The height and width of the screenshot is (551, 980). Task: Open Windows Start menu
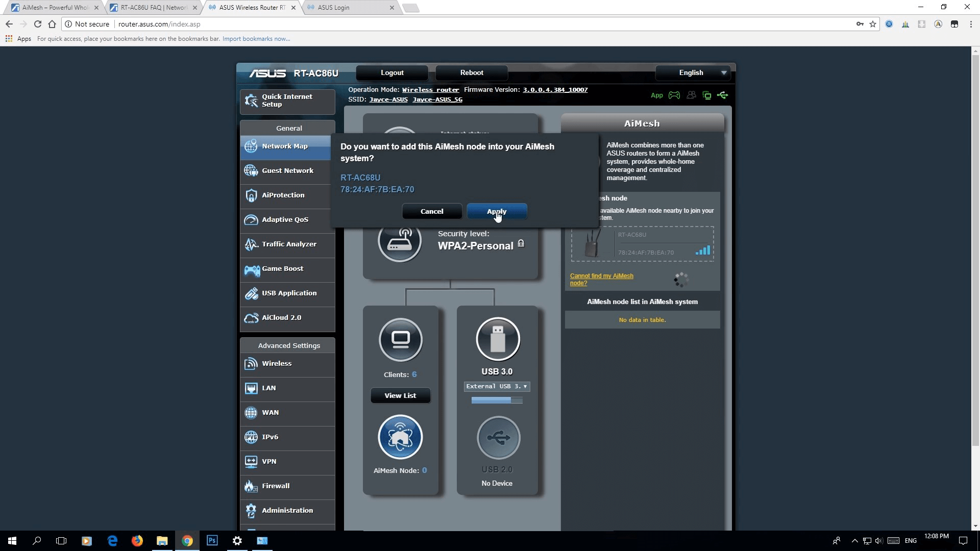click(x=12, y=541)
